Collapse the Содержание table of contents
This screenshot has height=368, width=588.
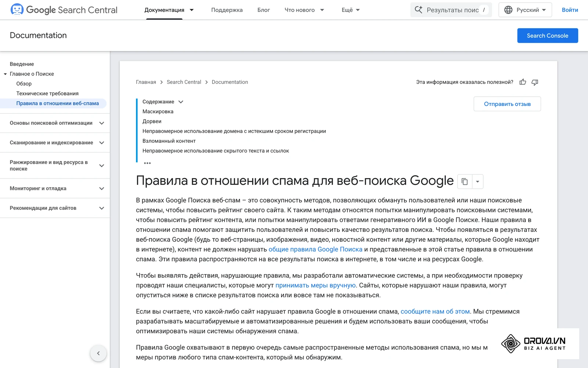pyautogui.click(x=180, y=102)
